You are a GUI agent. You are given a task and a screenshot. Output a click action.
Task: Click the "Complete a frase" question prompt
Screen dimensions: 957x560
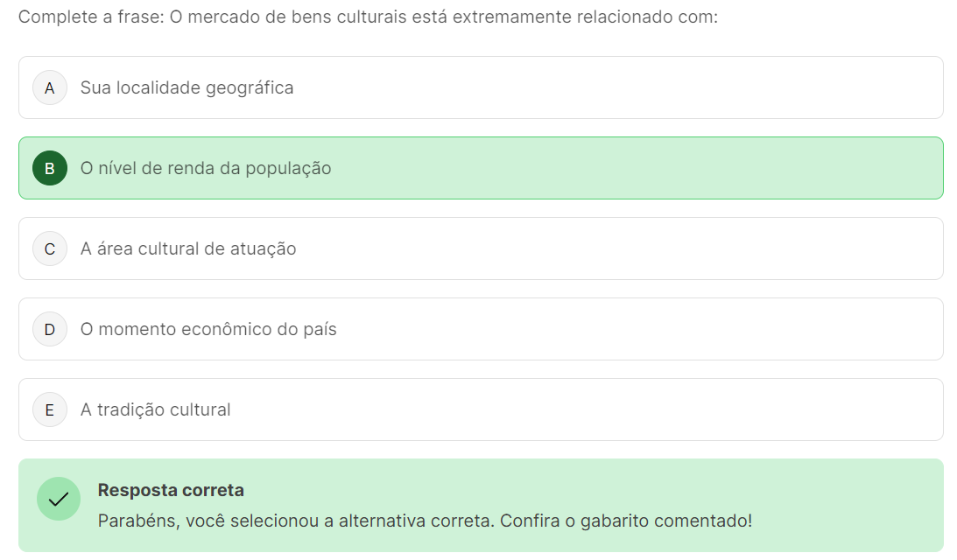coord(368,17)
